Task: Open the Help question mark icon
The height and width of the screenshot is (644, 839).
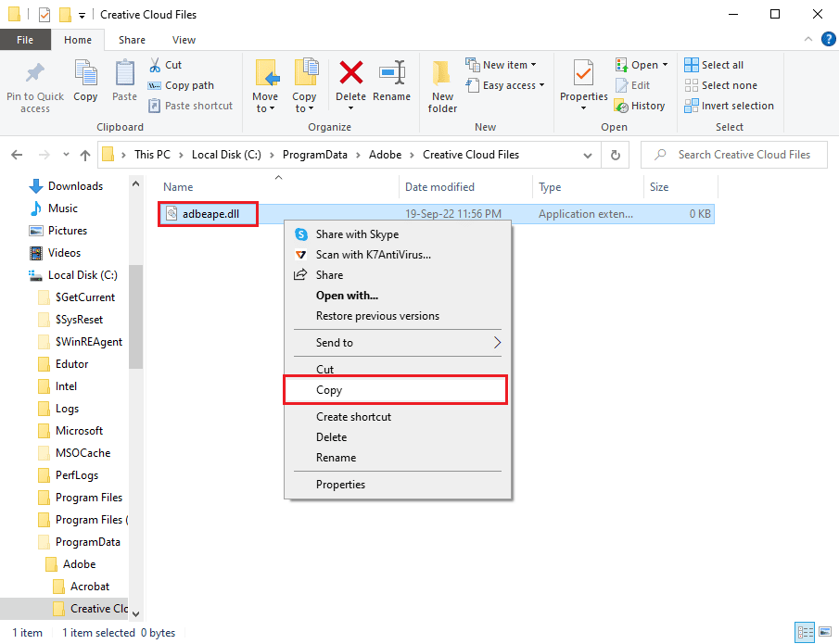Action: pos(828,39)
